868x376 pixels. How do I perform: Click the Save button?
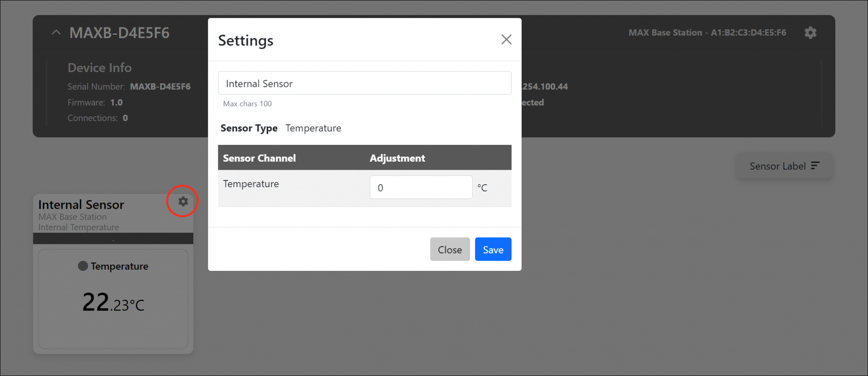(492, 249)
